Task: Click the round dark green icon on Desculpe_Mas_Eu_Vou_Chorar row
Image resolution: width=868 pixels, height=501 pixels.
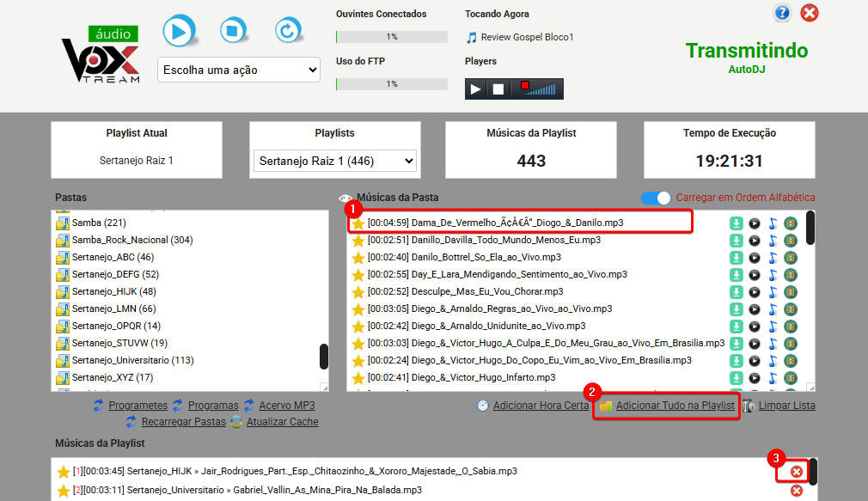Action: 791,292
